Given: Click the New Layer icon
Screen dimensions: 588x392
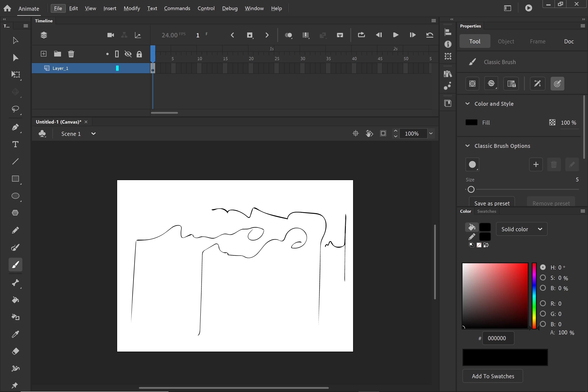Looking at the screenshot, I should click(x=43, y=54).
